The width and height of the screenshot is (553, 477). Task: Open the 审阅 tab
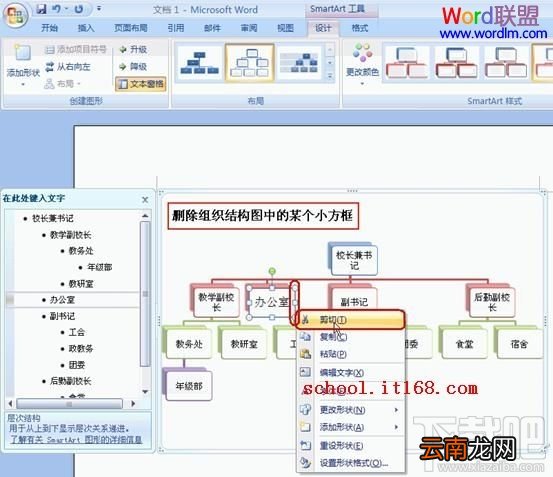pyautogui.click(x=249, y=28)
